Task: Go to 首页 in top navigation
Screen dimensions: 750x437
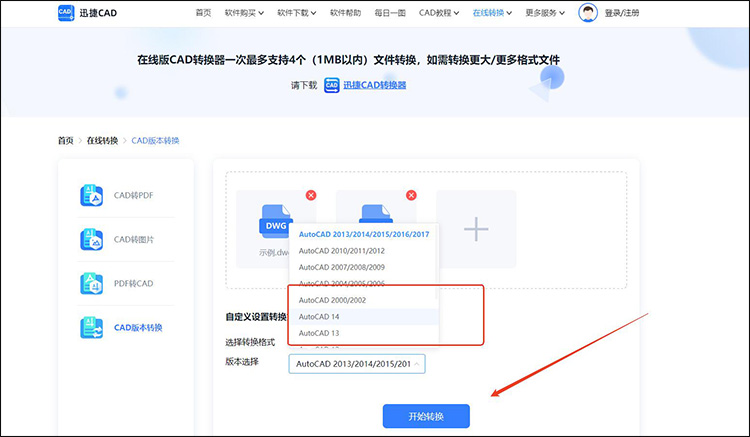Action: coord(203,13)
